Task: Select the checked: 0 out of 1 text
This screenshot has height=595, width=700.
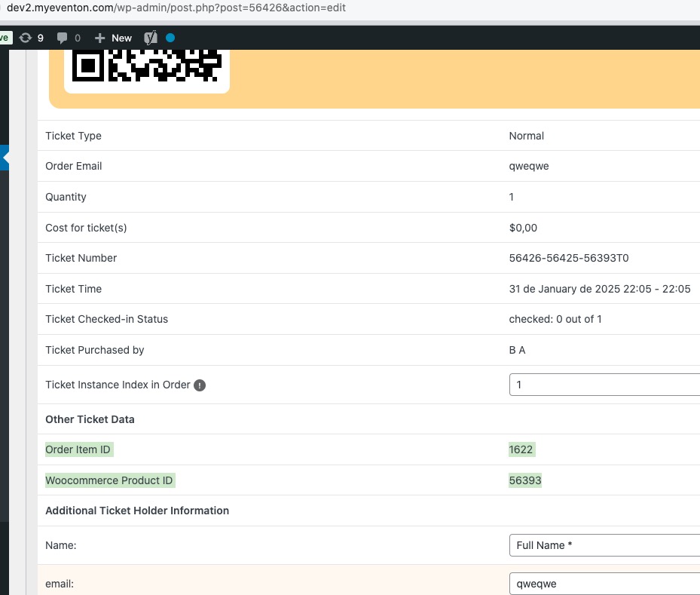Action: coord(555,320)
